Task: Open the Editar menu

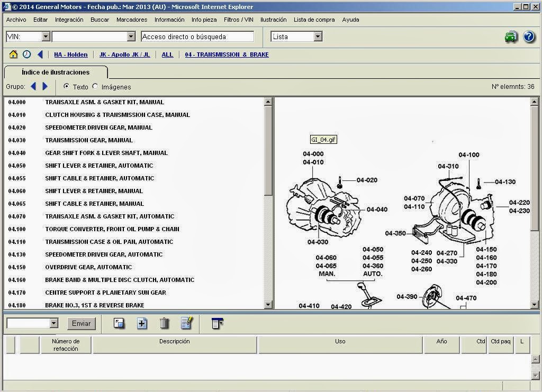Action: click(x=40, y=20)
